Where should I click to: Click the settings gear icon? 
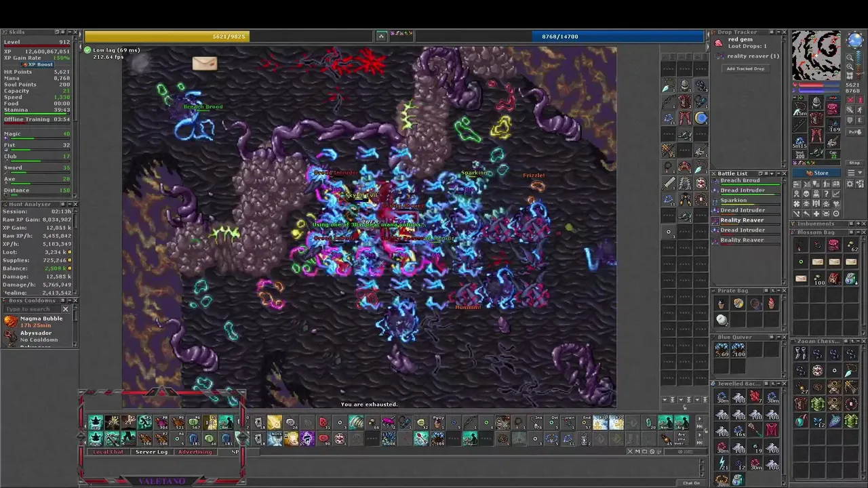click(850, 184)
